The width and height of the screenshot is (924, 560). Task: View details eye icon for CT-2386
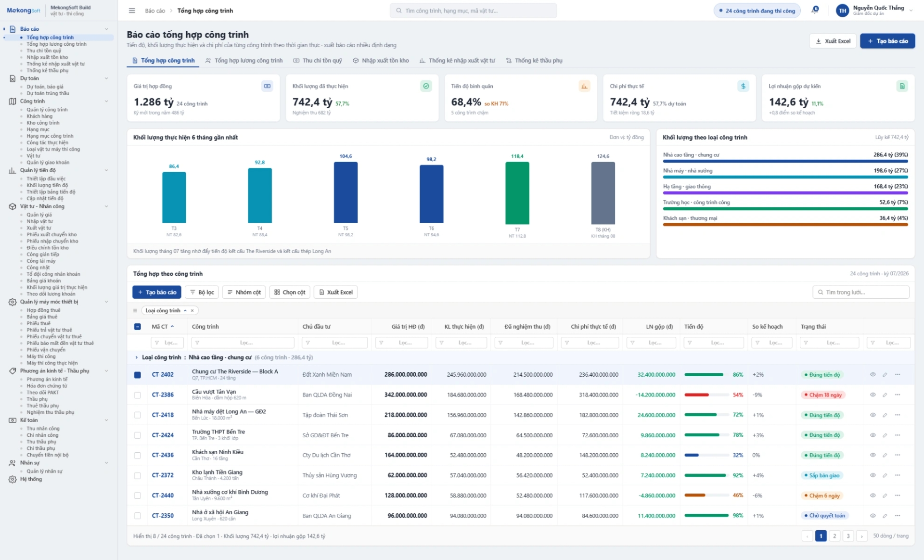(873, 395)
